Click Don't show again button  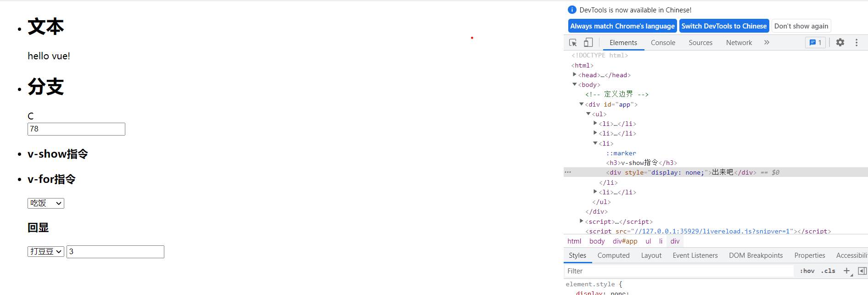click(801, 26)
